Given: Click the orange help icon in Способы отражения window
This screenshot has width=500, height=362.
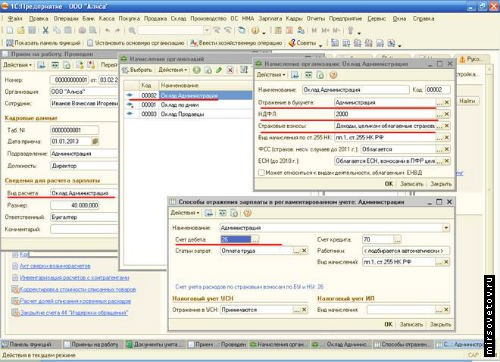Looking at the screenshot, I should (247, 213).
